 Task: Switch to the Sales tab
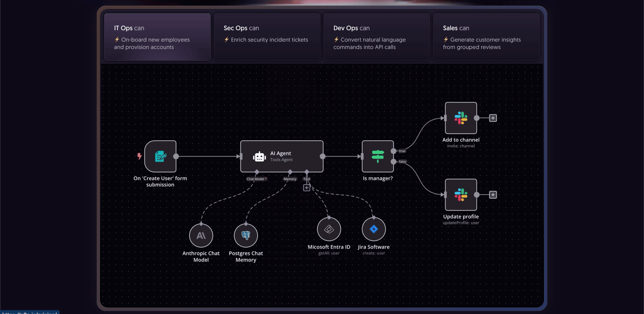tap(486, 37)
